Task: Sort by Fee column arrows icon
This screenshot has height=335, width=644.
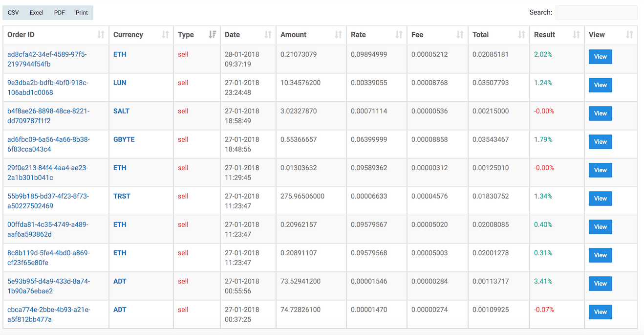Action: (460, 35)
